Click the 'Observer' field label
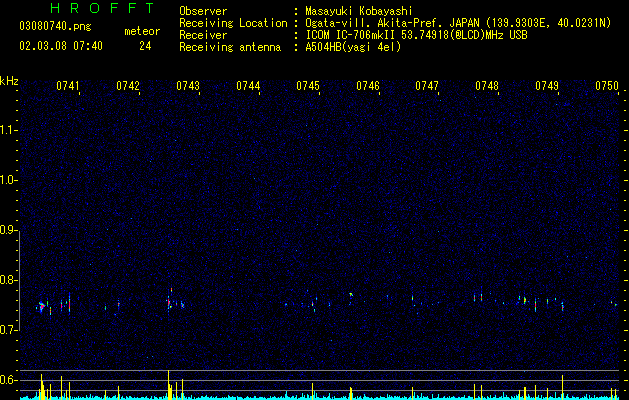Image resolution: width=629 pixels, height=400 pixels. tap(203, 11)
